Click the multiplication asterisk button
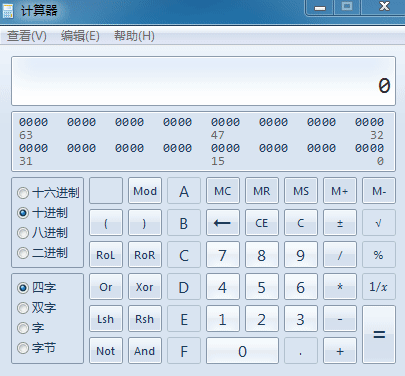 (x=340, y=287)
